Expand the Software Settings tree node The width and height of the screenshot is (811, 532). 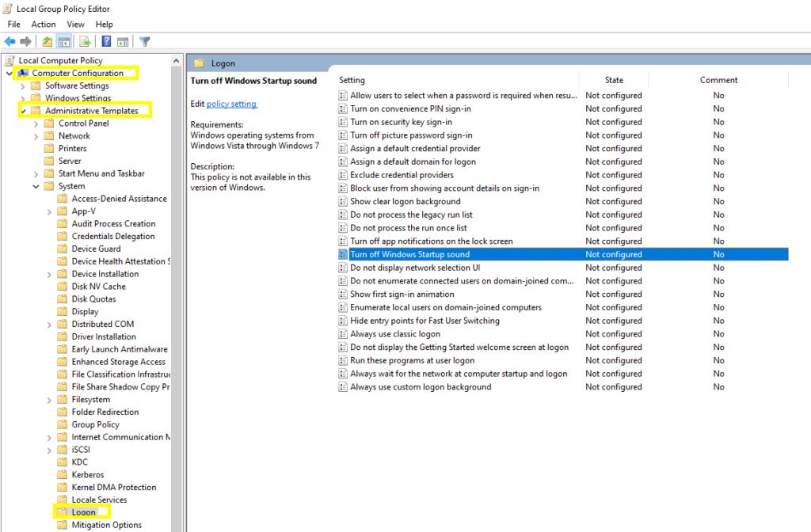[x=23, y=85]
